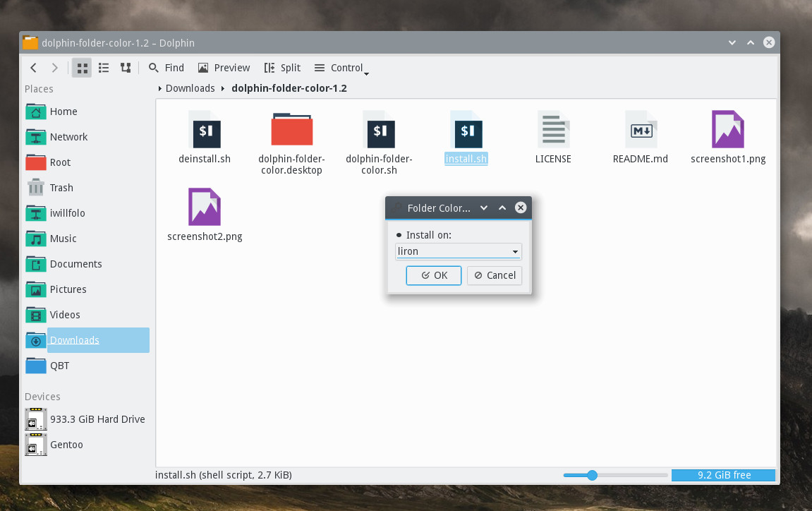The height and width of the screenshot is (511, 812).
Task: Cancel the Folder Color install dialog
Action: (x=495, y=275)
